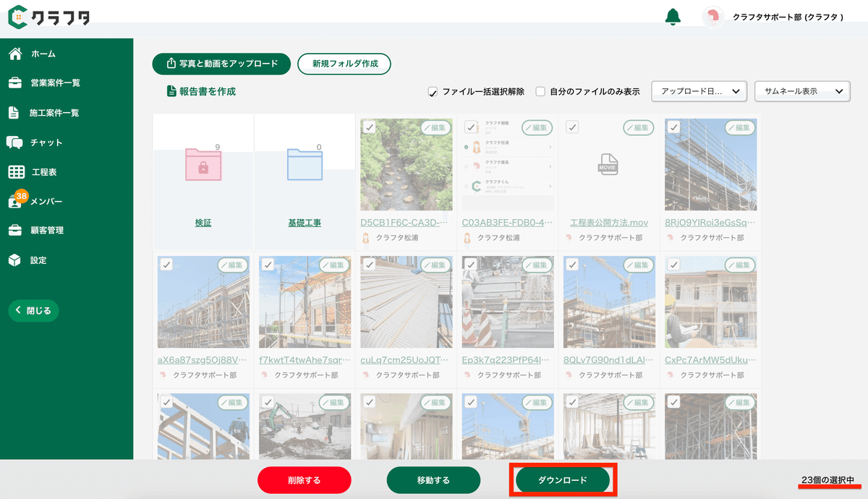Image resolution: width=868 pixels, height=499 pixels.
Task: Deselect checkbox on Ep3k7q223PfP64l image
Action: (x=471, y=265)
